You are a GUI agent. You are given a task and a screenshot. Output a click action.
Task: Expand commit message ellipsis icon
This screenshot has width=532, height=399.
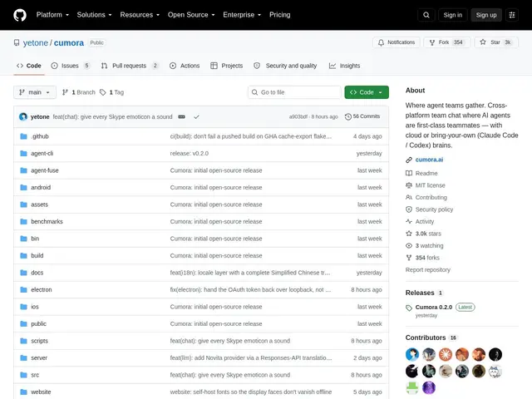(182, 116)
